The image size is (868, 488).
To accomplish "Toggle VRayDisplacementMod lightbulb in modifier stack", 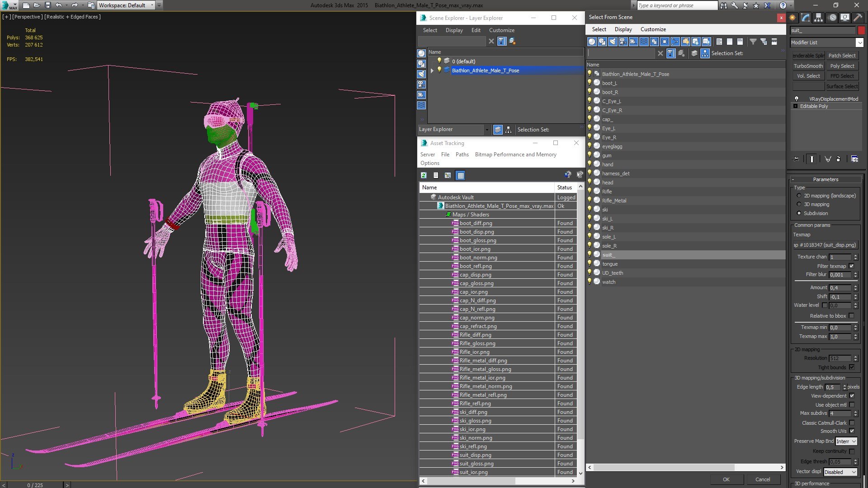I will pos(797,99).
